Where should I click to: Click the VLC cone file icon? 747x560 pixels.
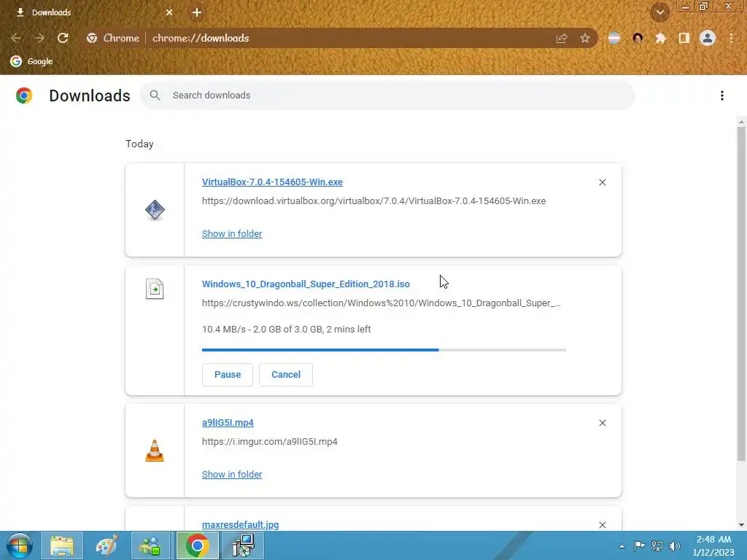pyautogui.click(x=155, y=451)
